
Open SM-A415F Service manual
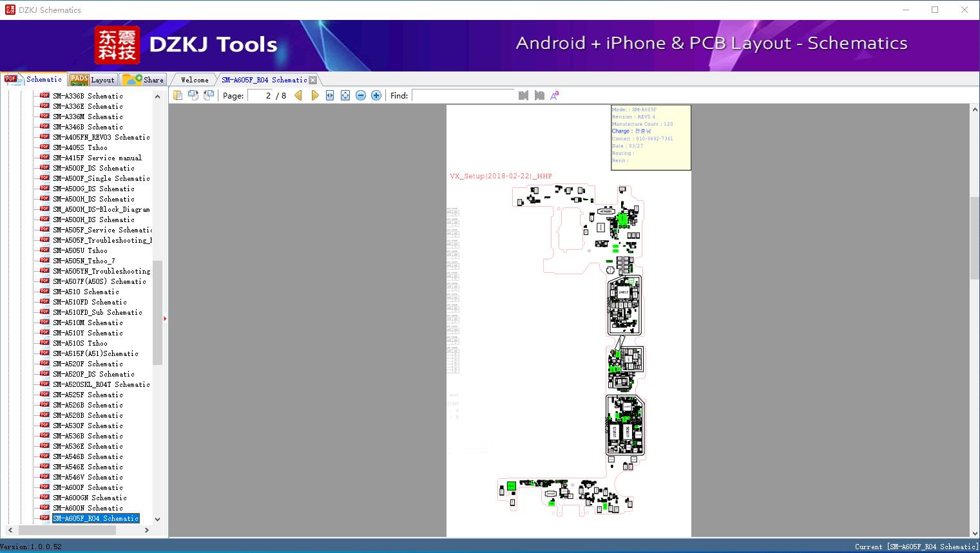[97, 158]
